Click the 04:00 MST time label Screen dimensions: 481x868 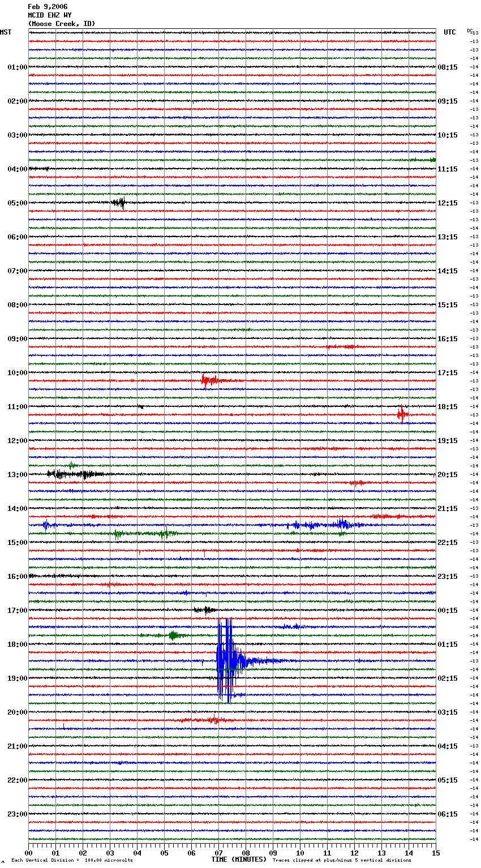(18, 169)
